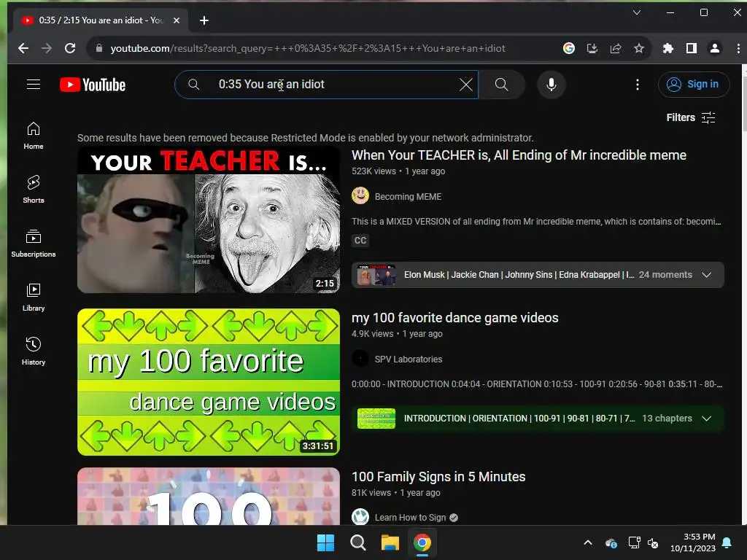The width and height of the screenshot is (747, 560).
Task: Open Shorts in sidebar
Action: click(34, 189)
